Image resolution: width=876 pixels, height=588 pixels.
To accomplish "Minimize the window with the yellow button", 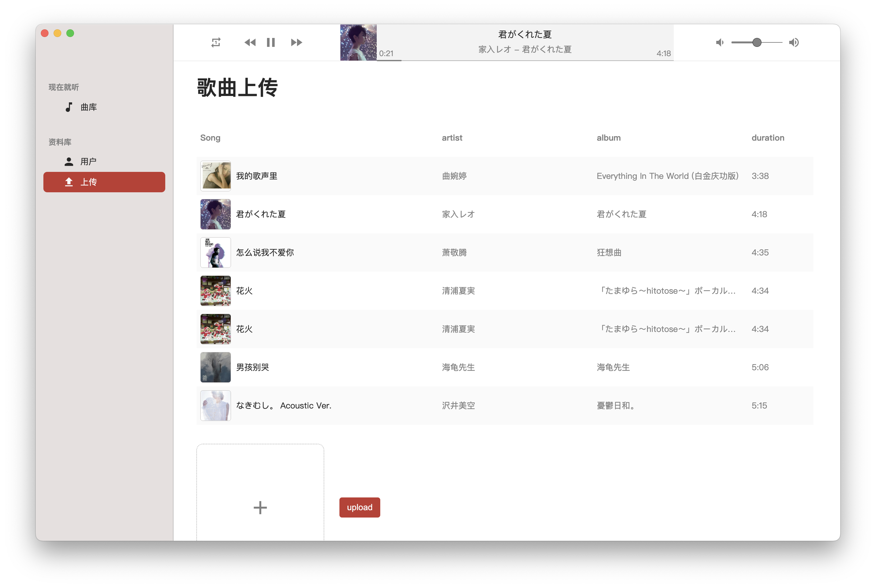I will pos(57,33).
